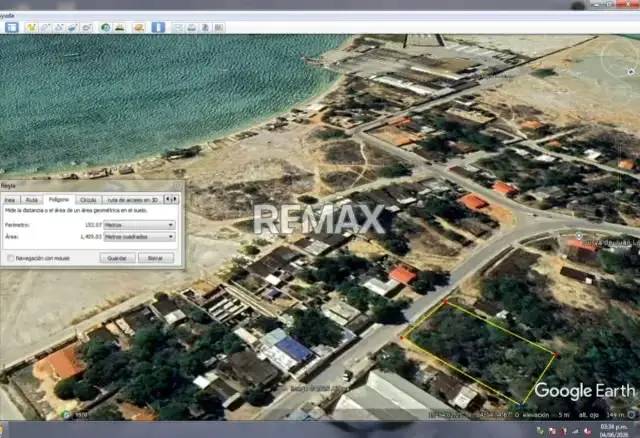Click the first system tray icon
640x438 pixels.
point(540,430)
